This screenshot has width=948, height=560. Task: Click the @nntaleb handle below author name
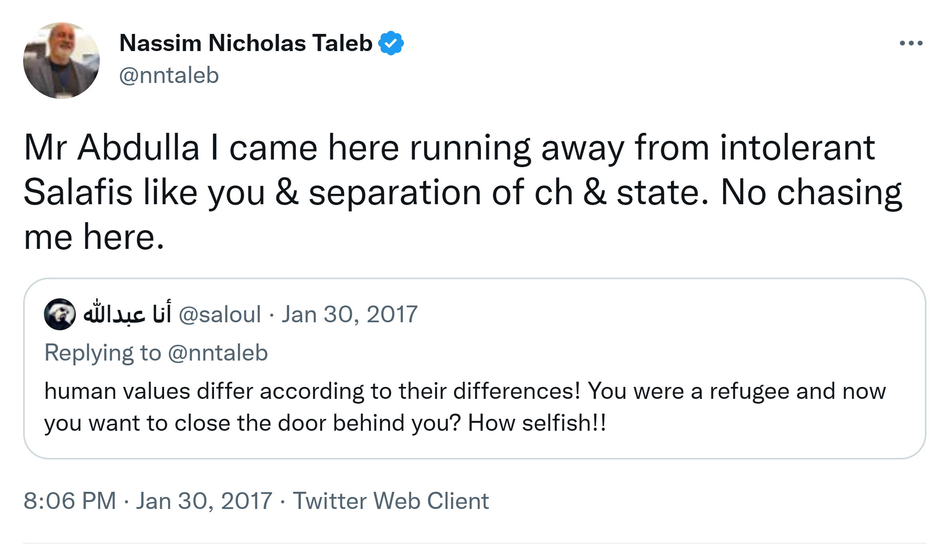click(169, 75)
